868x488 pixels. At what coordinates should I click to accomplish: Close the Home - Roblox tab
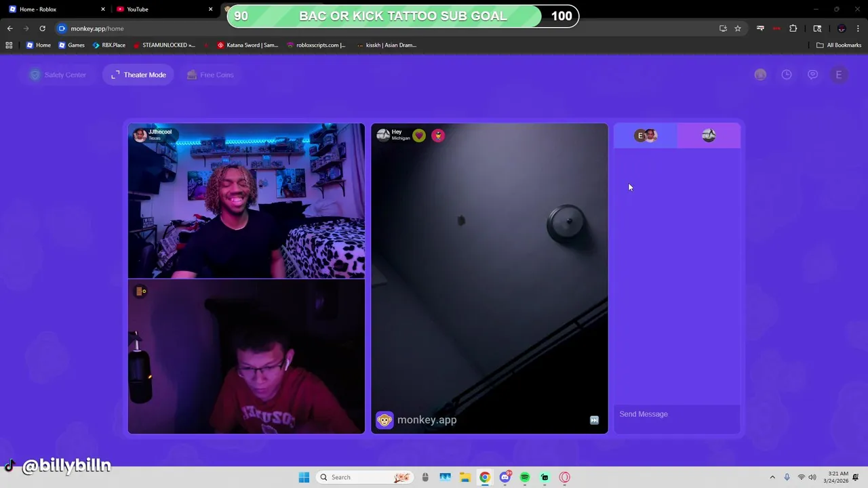point(103,9)
